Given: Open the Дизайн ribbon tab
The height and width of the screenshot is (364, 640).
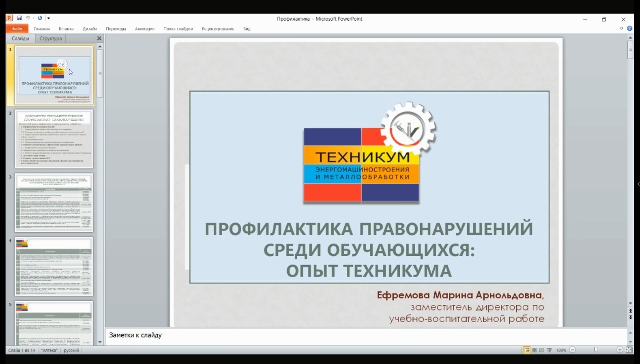Looking at the screenshot, I should pos(90,29).
